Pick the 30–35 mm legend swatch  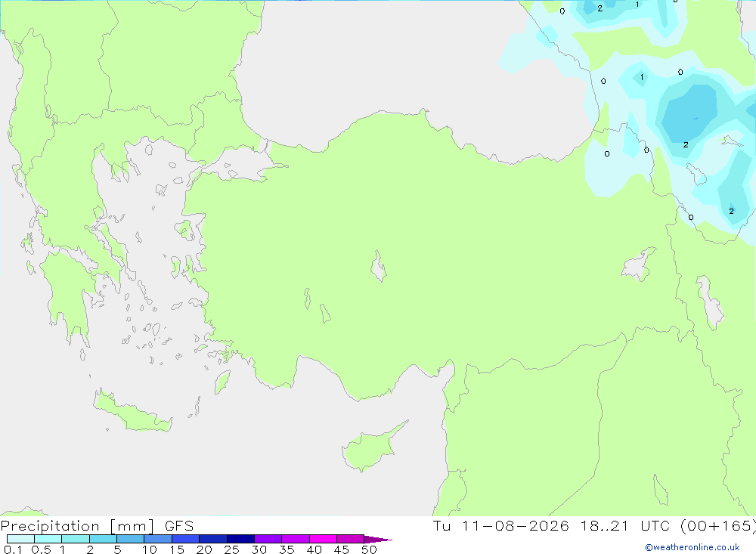coord(268,539)
